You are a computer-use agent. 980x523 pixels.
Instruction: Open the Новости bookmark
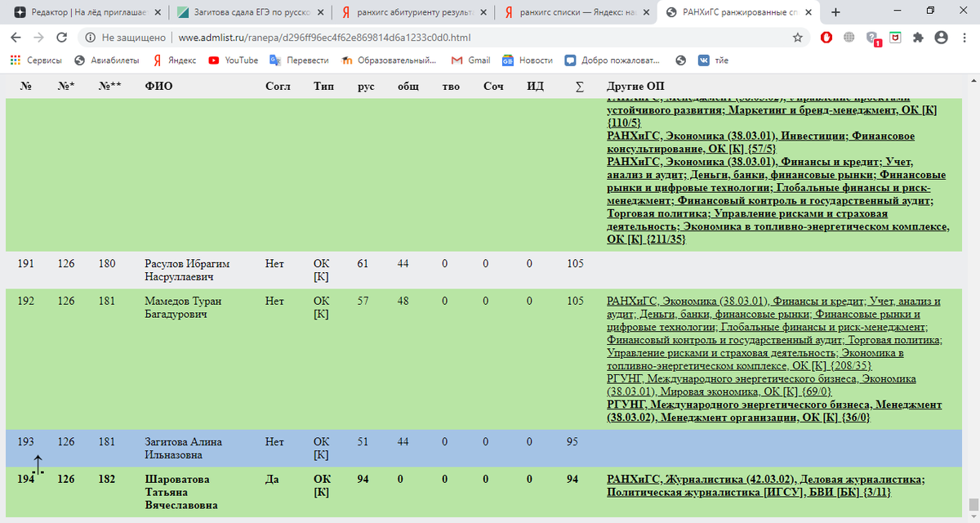tap(527, 60)
